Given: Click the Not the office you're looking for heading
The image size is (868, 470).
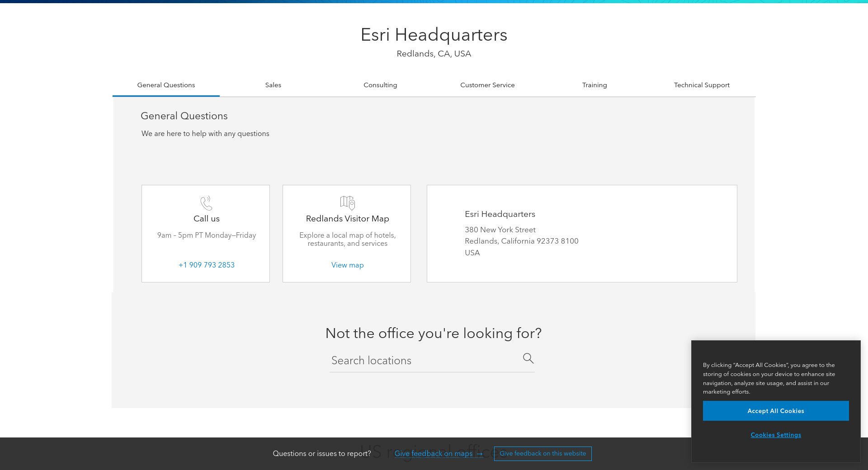Looking at the screenshot, I should click(x=433, y=333).
